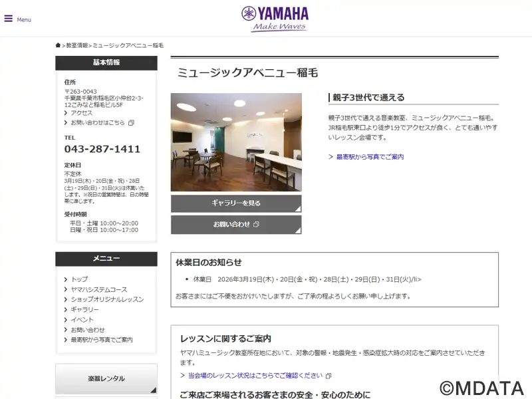This screenshot has height=399, width=532.
Task: Go to home via breadcrumb house icon
Action: 58,45
